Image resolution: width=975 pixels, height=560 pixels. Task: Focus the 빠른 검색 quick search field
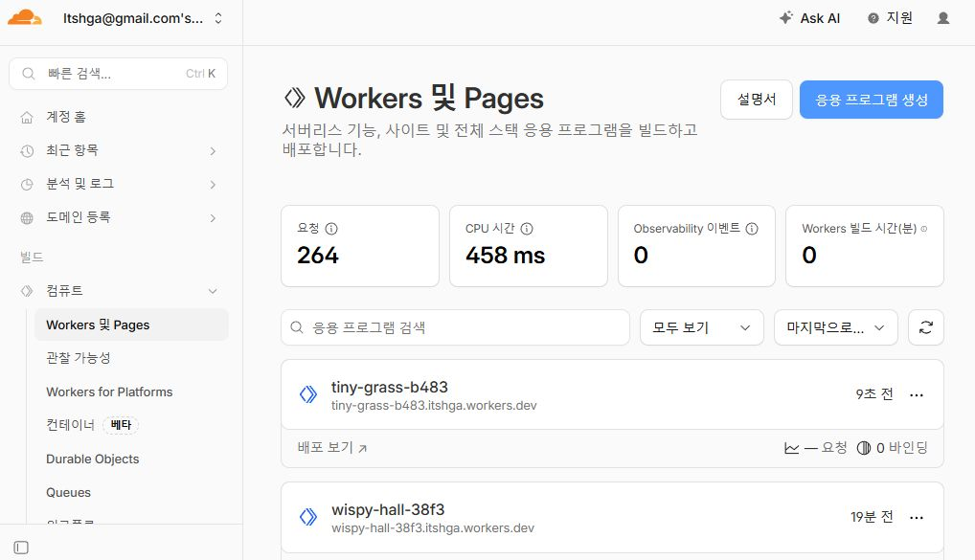(x=118, y=74)
